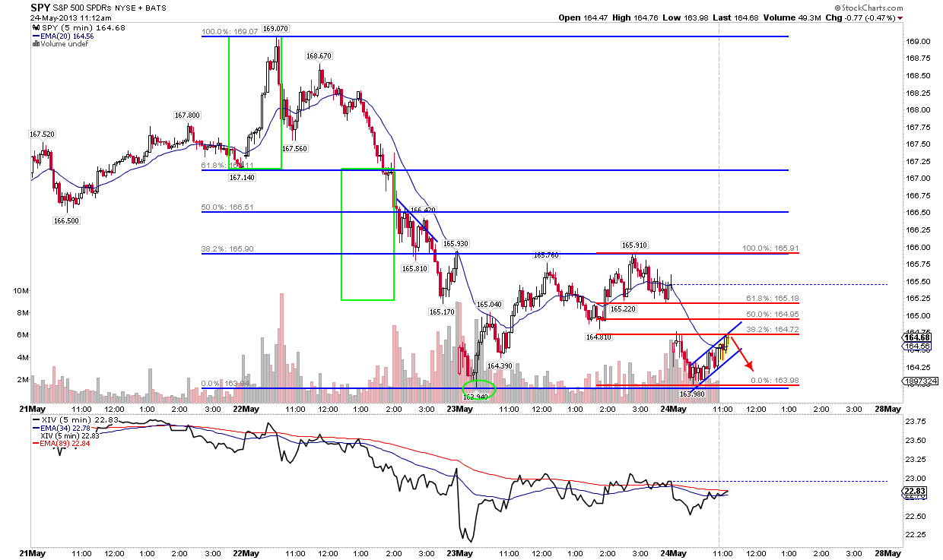Viewport: 943px width, 560px height.
Task: Click the "167.140" price label
Action: click(x=242, y=177)
